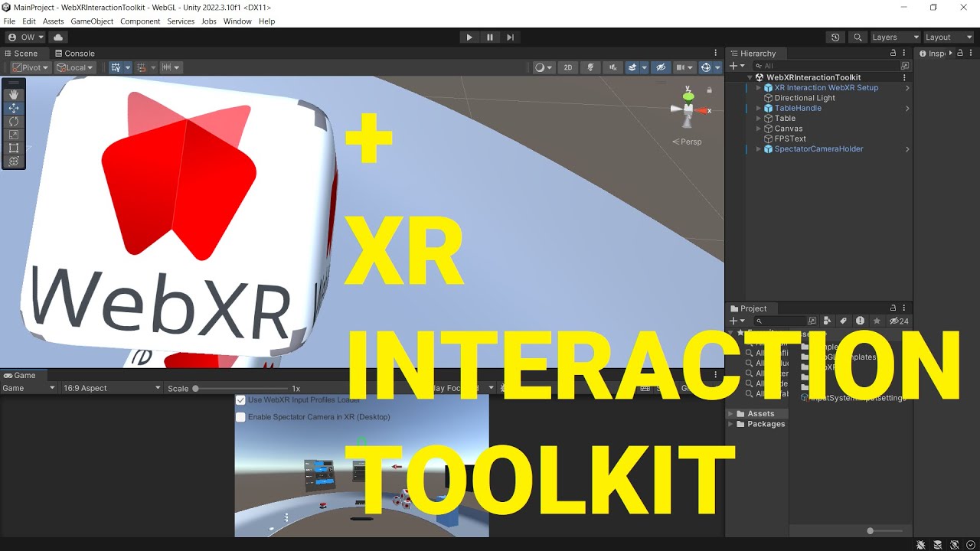Expand Assets folder in Project tree
Screen dimensions: 980x551
(x=731, y=413)
